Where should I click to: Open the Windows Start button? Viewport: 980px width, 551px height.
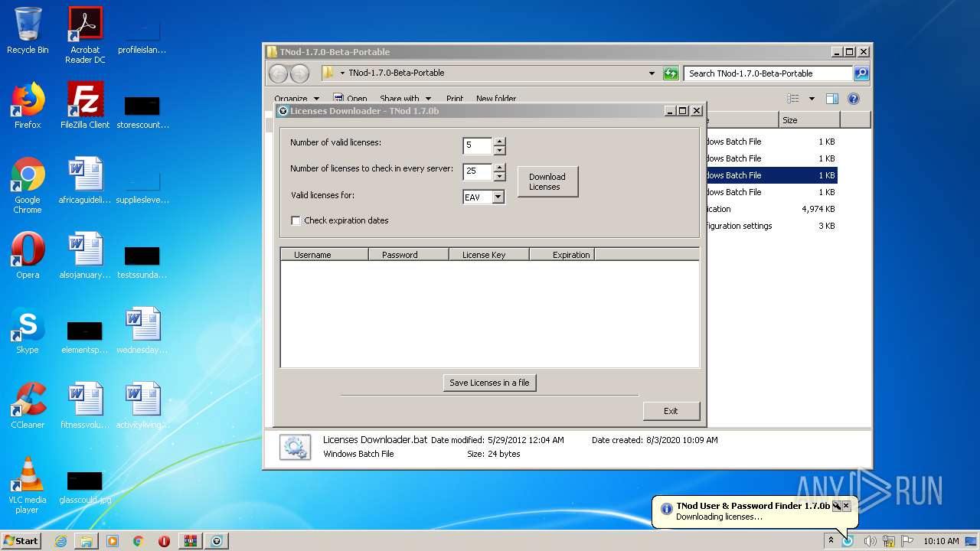coord(21,541)
